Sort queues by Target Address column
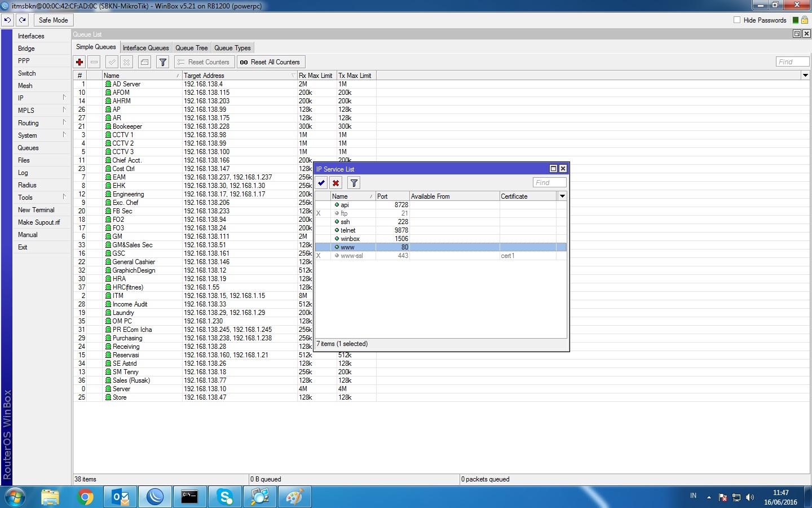This screenshot has width=812, height=508. pos(239,76)
